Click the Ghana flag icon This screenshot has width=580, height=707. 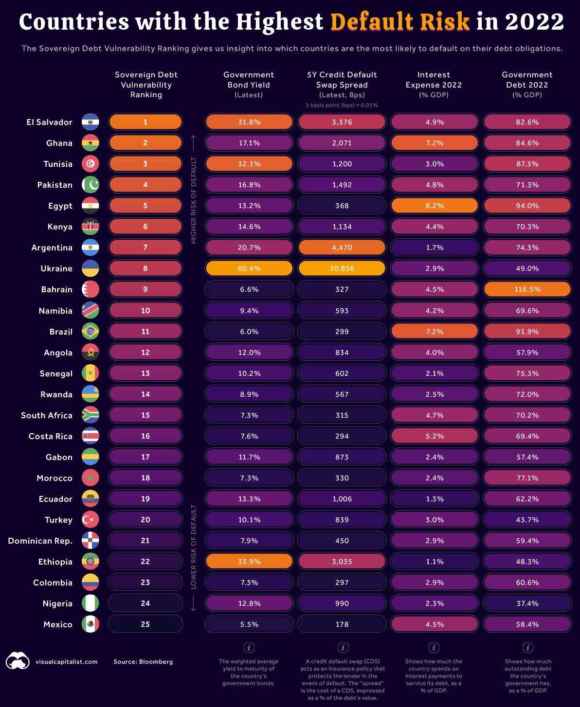coord(90,143)
